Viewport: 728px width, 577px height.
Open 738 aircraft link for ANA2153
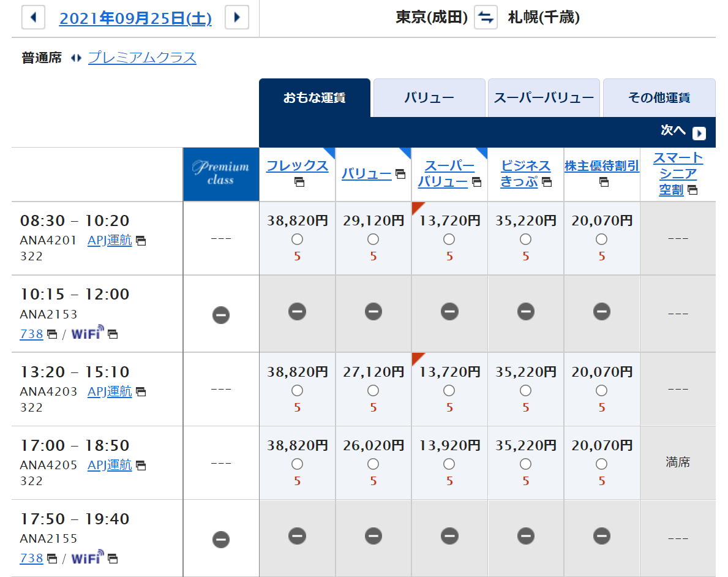coord(32,334)
